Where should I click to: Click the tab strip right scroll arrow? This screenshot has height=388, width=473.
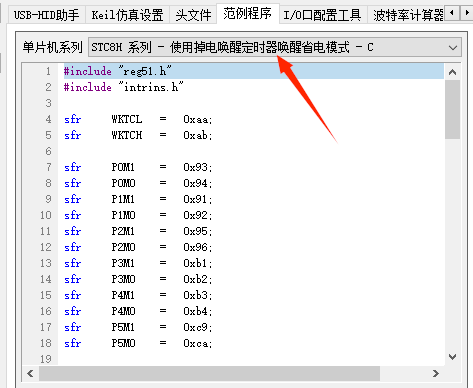click(466, 13)
